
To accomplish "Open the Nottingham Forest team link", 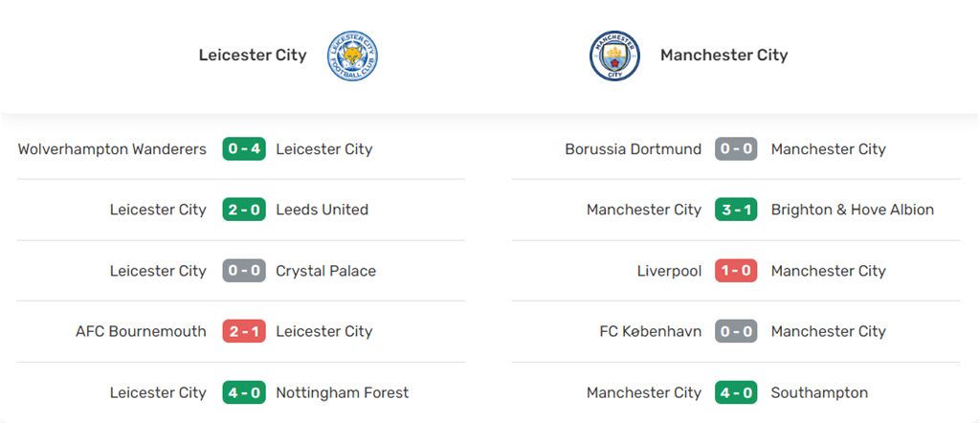I will [x=342, y=392].
